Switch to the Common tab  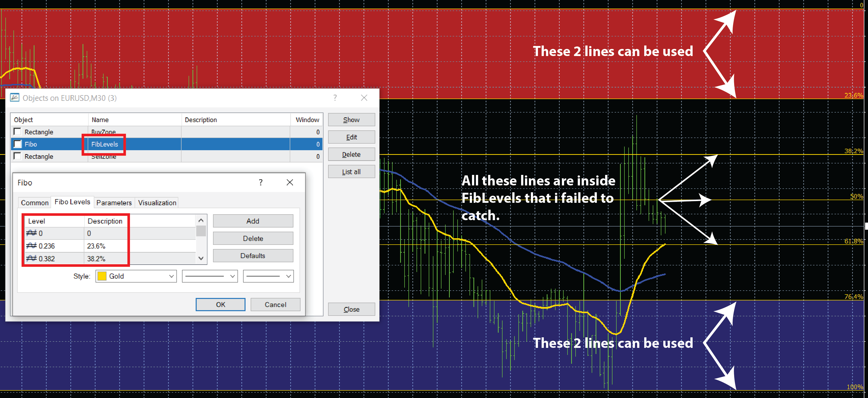[x=35, y=203]
